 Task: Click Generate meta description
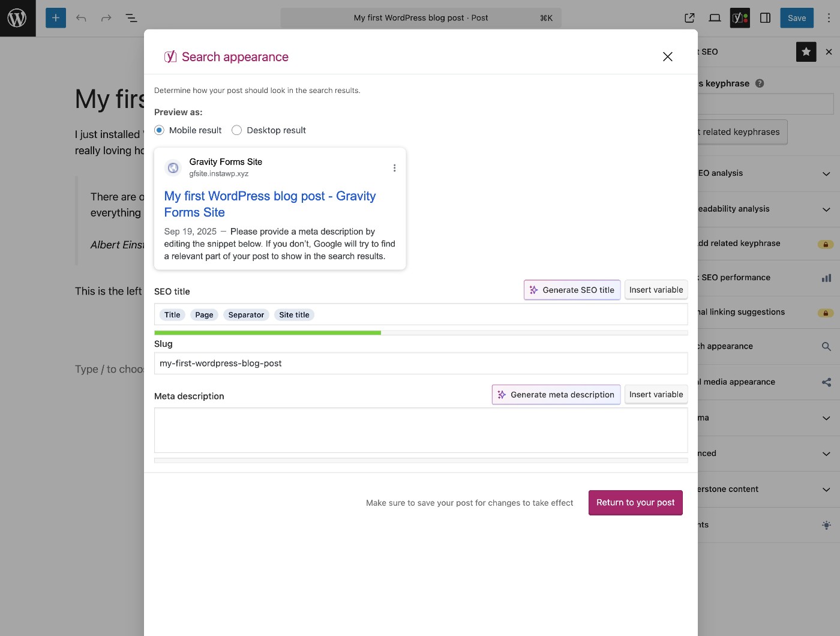556,394
